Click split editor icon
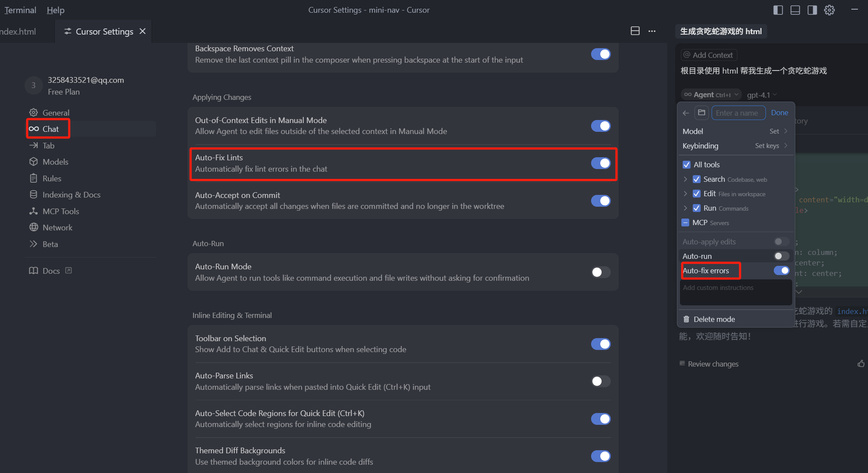This screenshot has height=473, width=868. coord(635,31)
